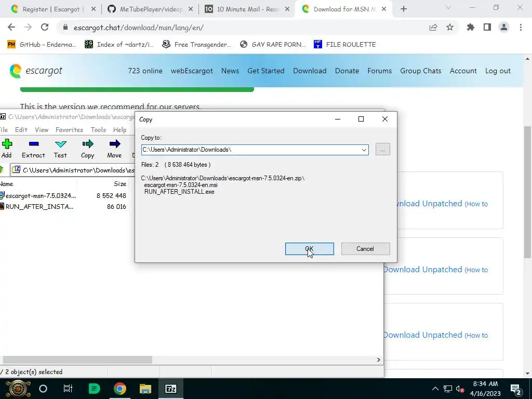Go back in the browser
Viewport: 532px width, 399px height.
click(x=11, y=28)
